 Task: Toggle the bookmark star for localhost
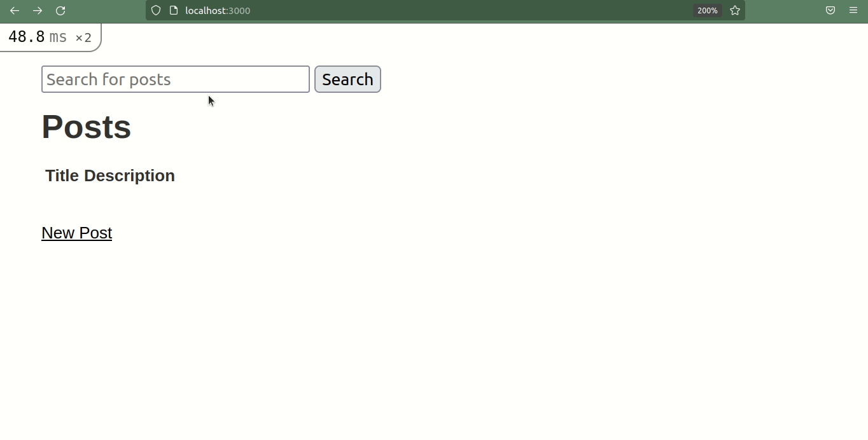(734, 10)
